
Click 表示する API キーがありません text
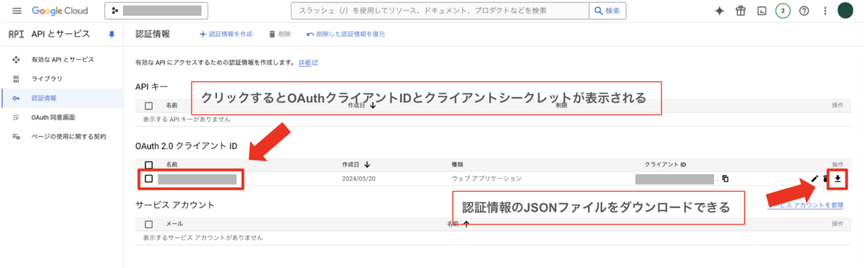click(x=187, y=119)
